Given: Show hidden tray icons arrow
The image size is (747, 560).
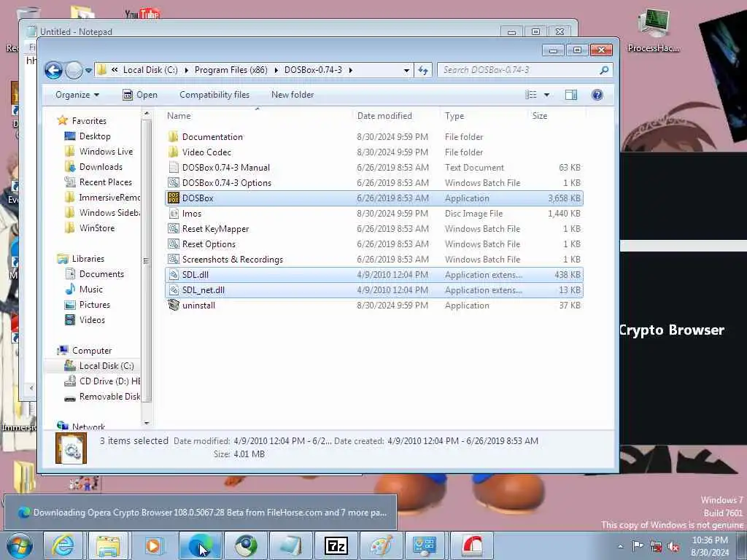Looking at the screenshot, I should pyautogui.click(x=620, y=546).
